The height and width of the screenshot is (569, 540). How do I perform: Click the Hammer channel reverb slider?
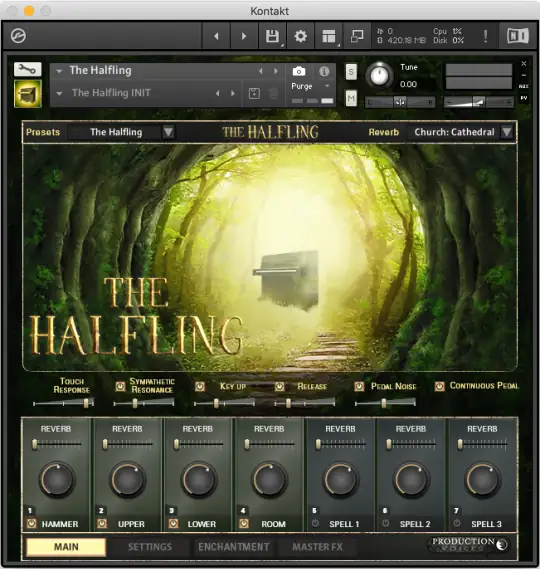pyautogui.click(x=56, y=444)
